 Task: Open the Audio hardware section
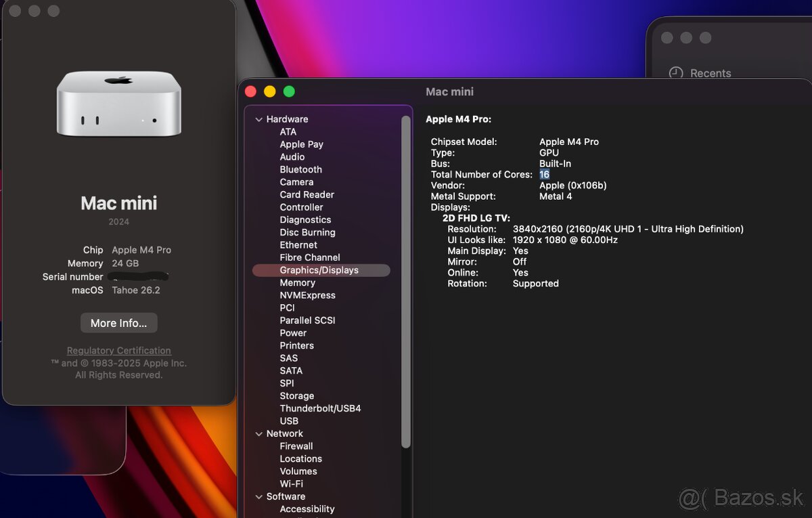[x=292, y=156]
